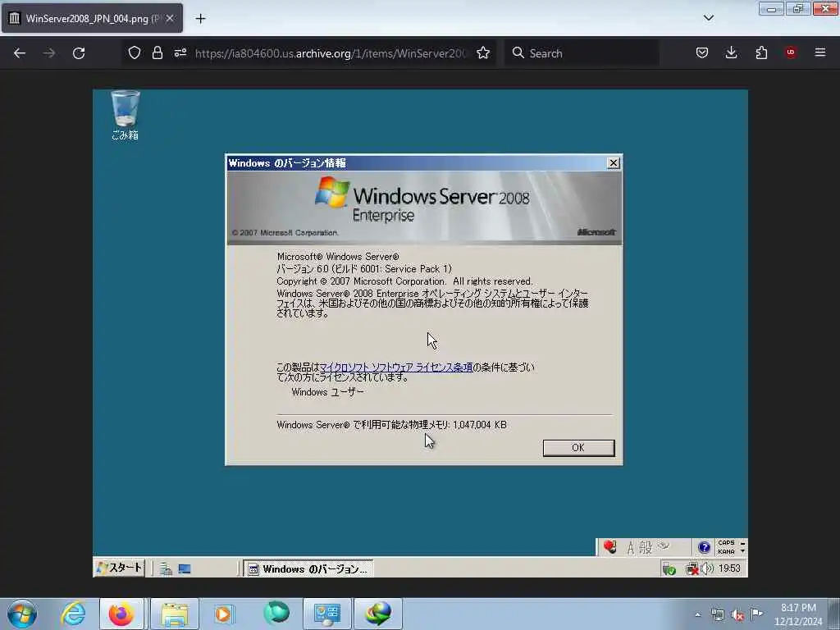Click the red IME icon on language bar

609,547
